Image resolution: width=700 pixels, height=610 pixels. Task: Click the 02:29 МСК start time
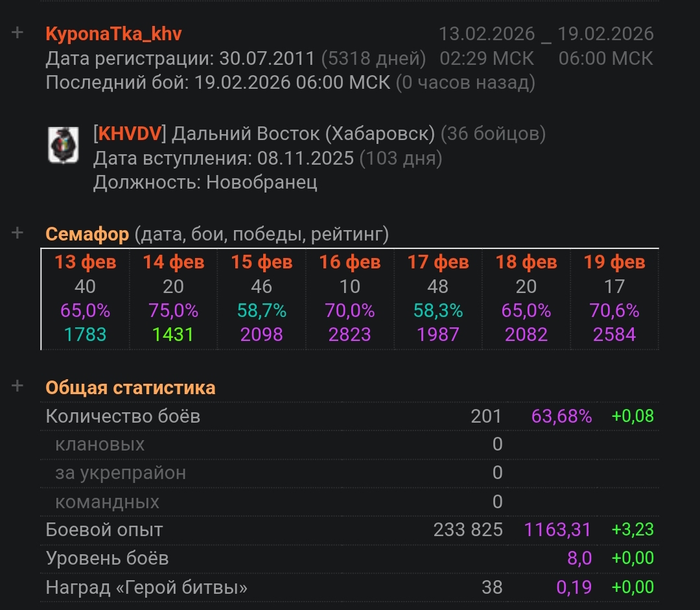(487, 58)
